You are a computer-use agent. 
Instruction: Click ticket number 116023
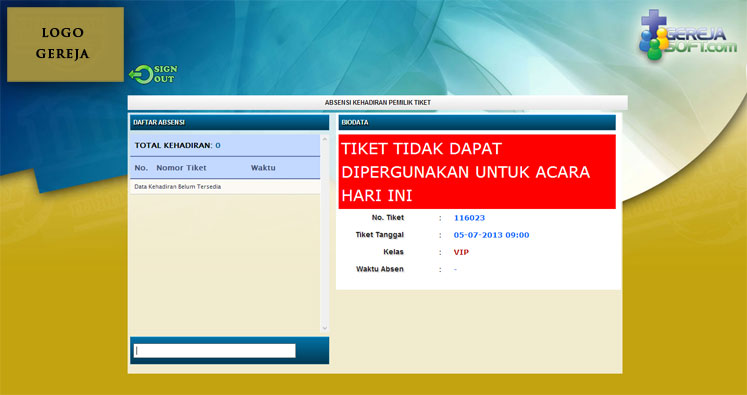pos(469,218)
